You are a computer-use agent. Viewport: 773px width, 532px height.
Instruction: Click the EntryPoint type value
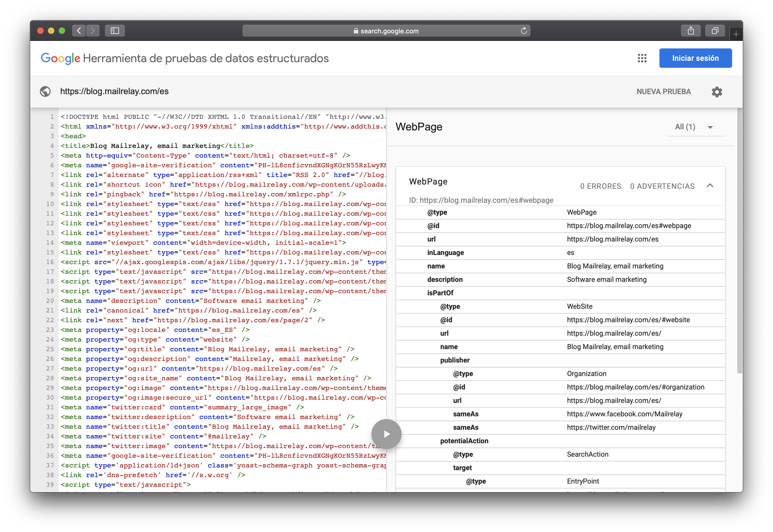583,481
